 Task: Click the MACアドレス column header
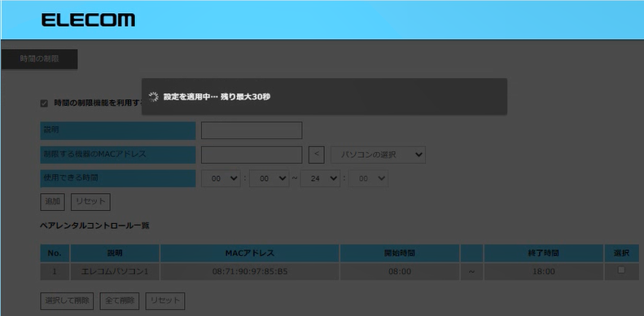[250, 253]
